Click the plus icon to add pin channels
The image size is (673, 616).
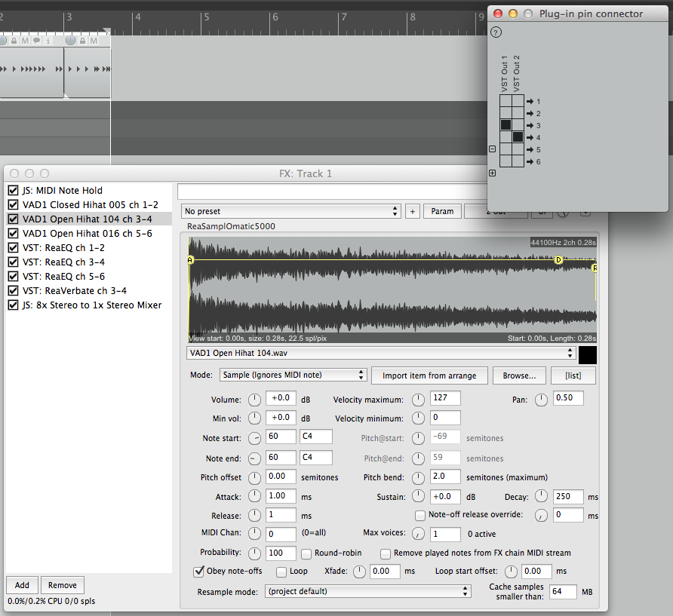[x=493, y=173]
